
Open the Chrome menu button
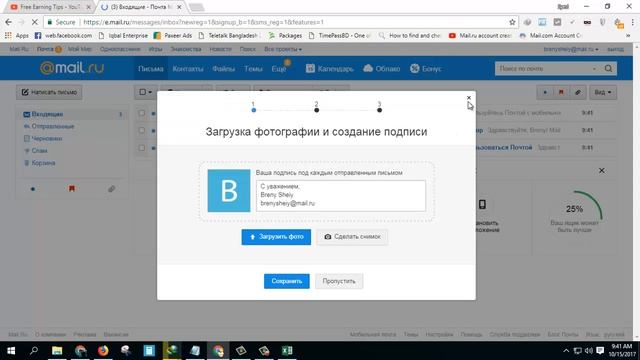coord(633,22)
